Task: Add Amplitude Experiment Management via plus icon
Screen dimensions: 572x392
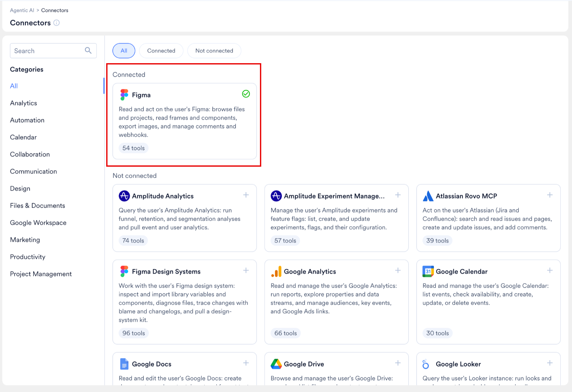Action: point(398,195)
